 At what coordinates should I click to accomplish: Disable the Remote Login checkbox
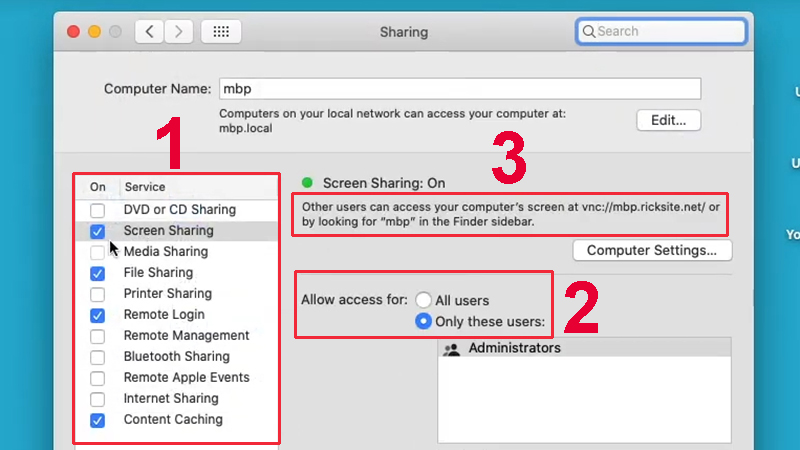[97, 315]
